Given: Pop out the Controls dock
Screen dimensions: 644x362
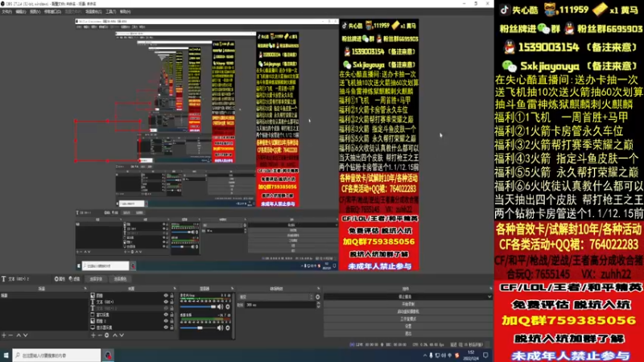Looking at the screenshot, I should pyautogui.click(x=490, y=289).
